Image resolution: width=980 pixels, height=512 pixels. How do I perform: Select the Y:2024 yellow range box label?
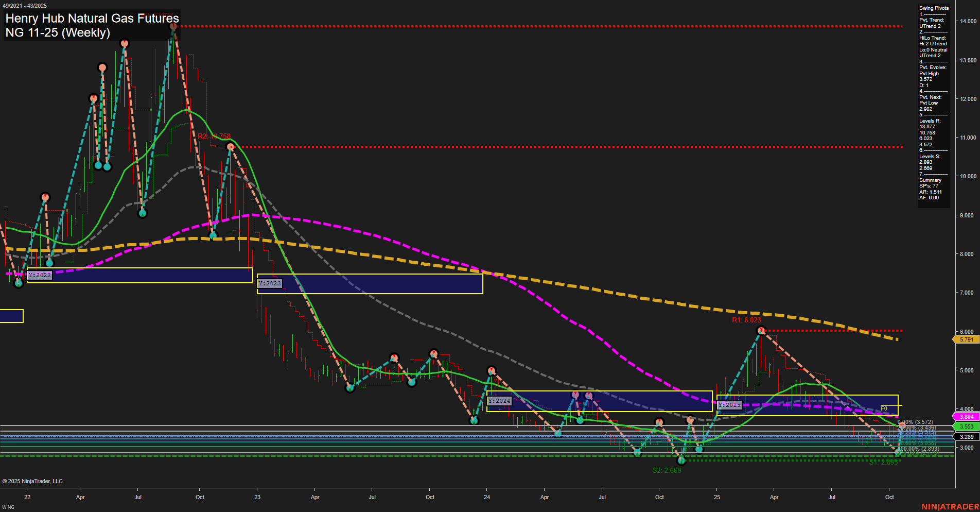[500, 400]
